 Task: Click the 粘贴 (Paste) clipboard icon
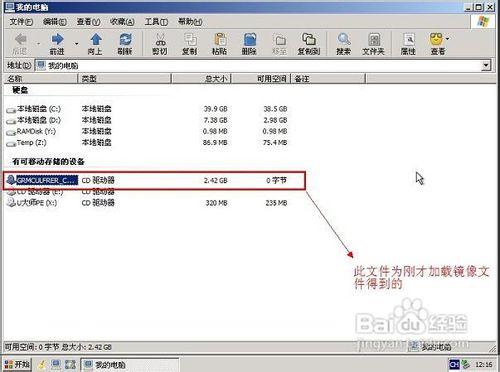click(220, 39)
